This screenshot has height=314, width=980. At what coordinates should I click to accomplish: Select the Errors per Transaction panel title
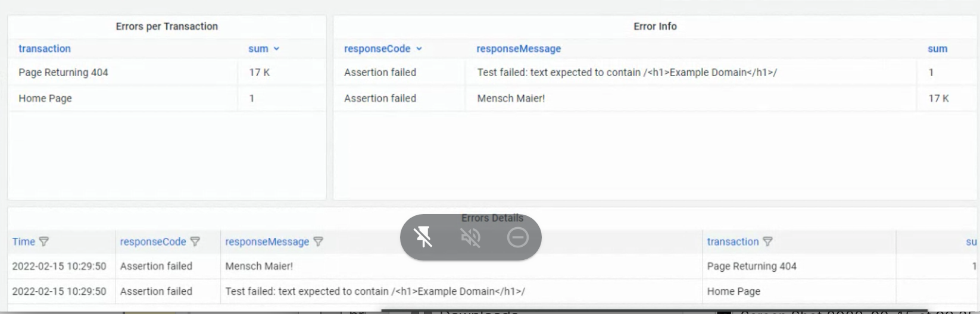(x=167, y=26)
